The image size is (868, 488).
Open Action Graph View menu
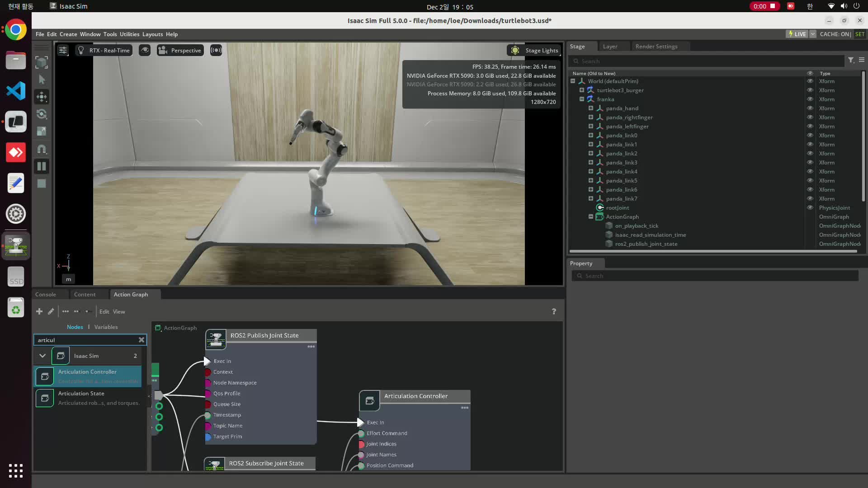[x=119, y=311]
